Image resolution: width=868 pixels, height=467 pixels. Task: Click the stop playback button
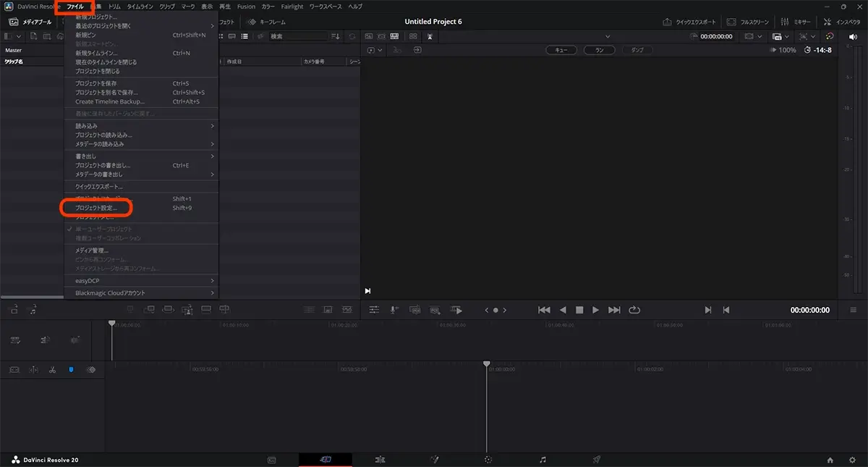pyautogui.click(x=579, y=310)
